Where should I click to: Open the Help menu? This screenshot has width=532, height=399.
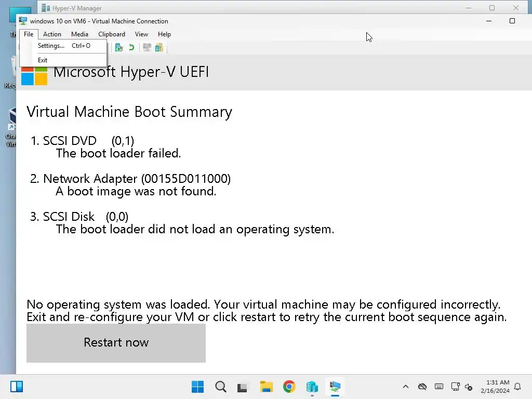(x=164, y=34)
